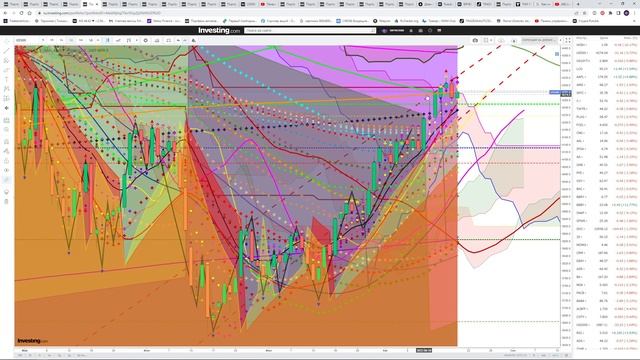640x360 pixels.
Task: Open the saved chart layout name dropdown
Action: [540, 40]
